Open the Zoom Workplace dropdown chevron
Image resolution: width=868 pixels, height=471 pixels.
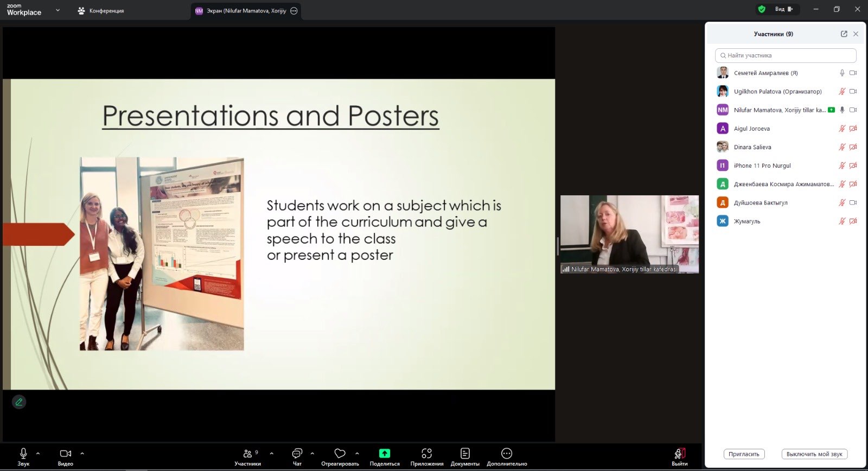click(58, 10)
